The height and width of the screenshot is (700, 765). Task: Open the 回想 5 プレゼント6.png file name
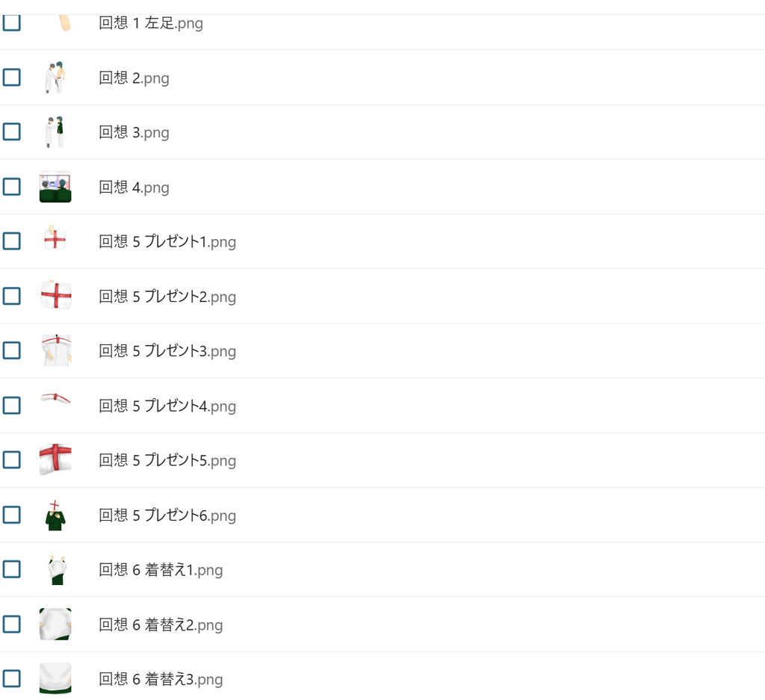click(x=167, y=515)
